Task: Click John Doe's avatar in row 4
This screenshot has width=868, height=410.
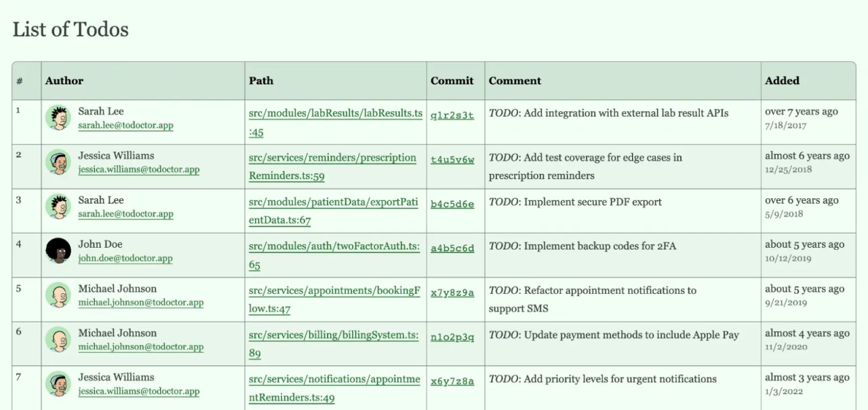Action: point(58,250)
